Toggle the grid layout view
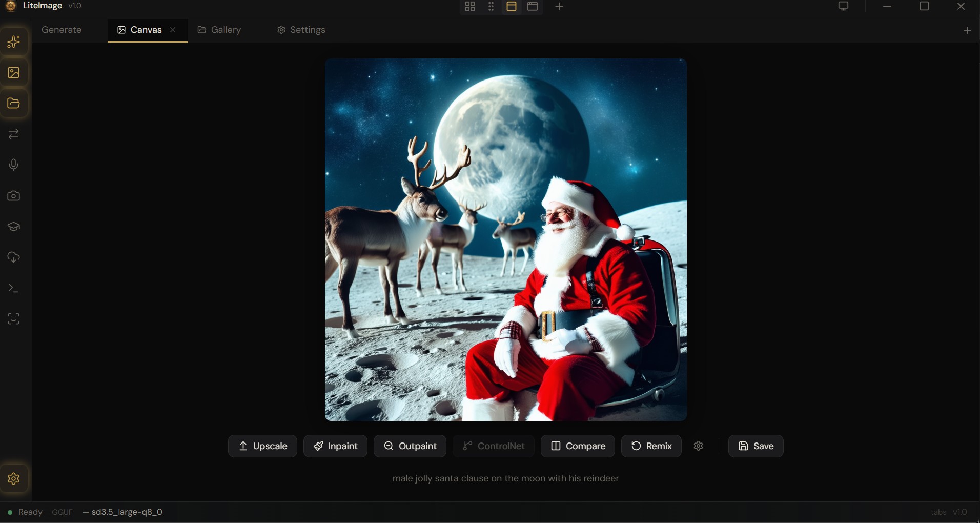Image resolution: width=980 pixels, height=523 pixels. click(469, 7)
